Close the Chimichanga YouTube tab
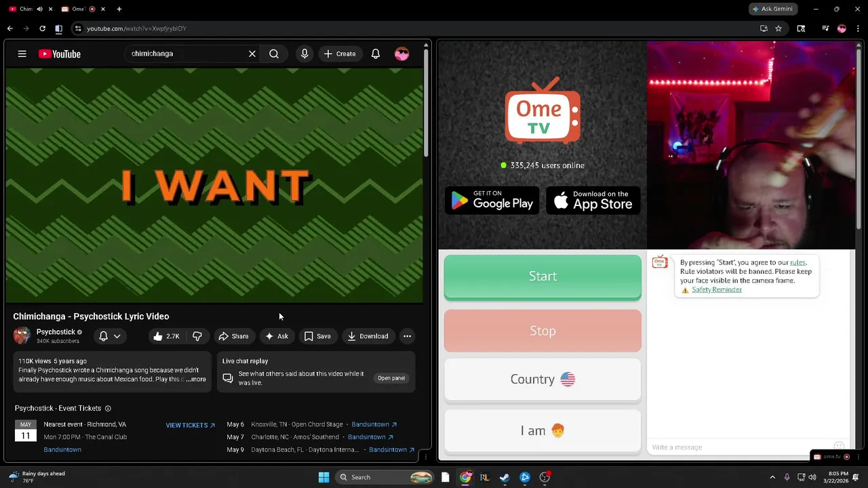This screenshot has height=488, width=868. tap(51, 9)
